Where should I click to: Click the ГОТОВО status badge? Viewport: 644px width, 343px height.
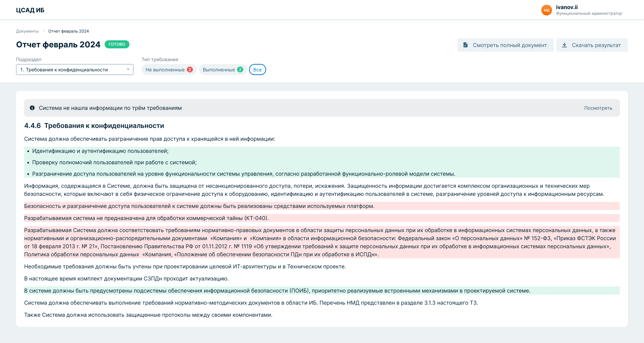pos(117,44)
